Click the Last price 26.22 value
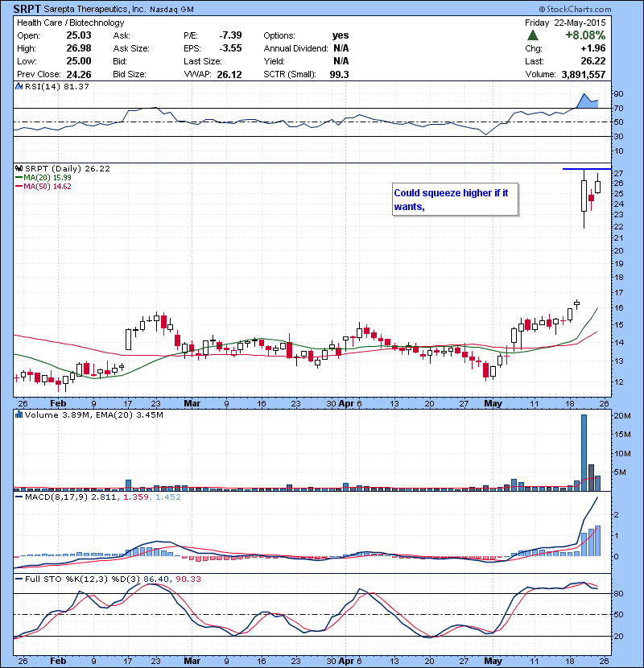The height and width of the screenshot is (668, 644). 592,61
